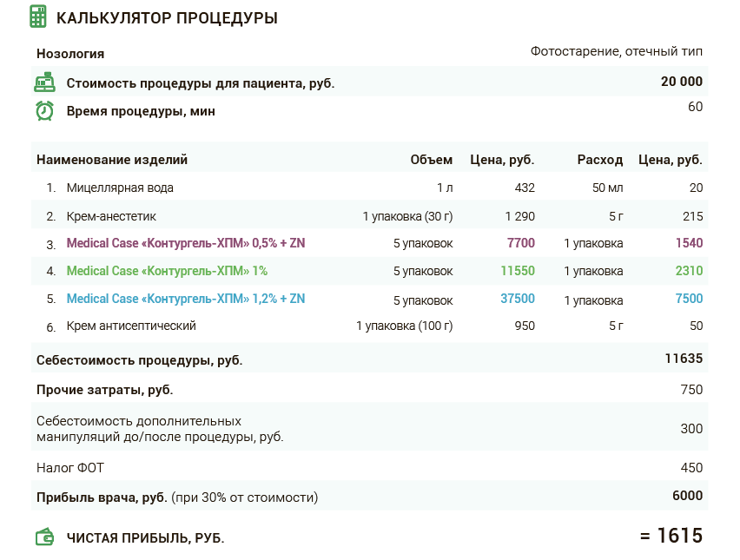This screenshot has width=740, height=560.
Task: Click 'Себестоимость дополнительных манипуляций' label
Action: coord(160,429)
